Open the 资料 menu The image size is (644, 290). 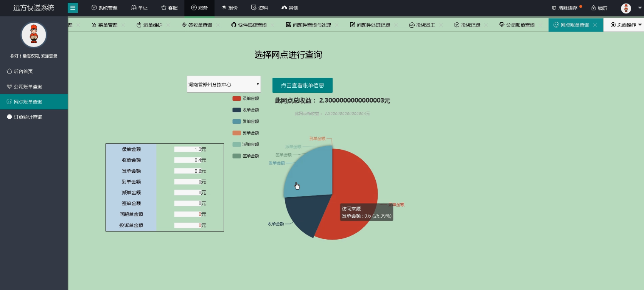point(260,8)
